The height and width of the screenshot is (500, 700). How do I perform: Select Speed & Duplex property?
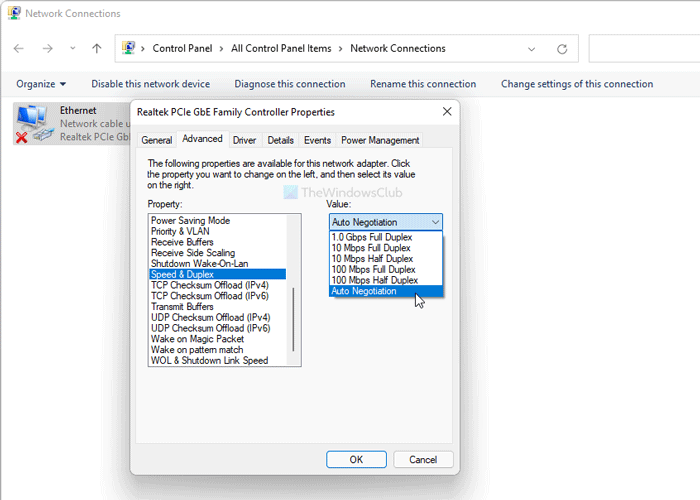click(217, 274)
